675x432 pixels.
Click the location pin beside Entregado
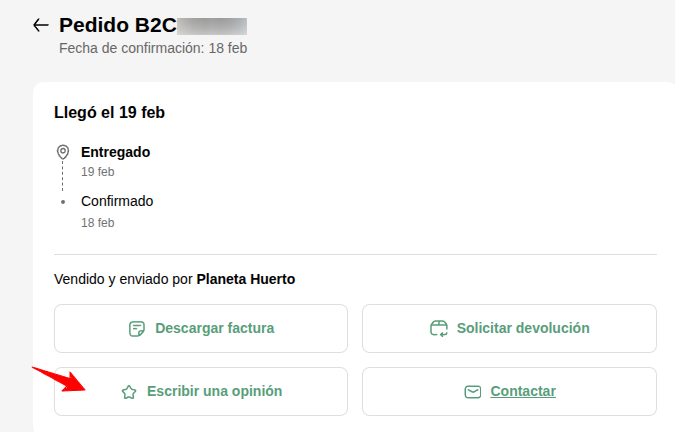63,152
